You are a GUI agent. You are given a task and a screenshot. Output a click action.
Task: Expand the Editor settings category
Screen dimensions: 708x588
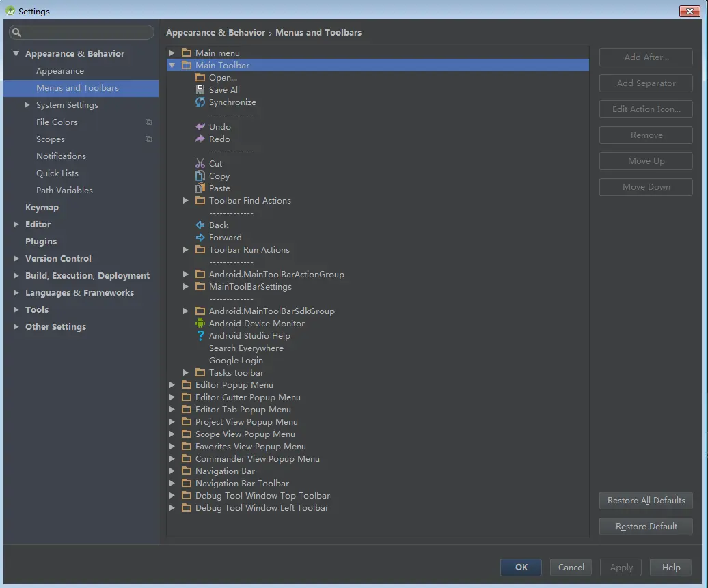16,224
